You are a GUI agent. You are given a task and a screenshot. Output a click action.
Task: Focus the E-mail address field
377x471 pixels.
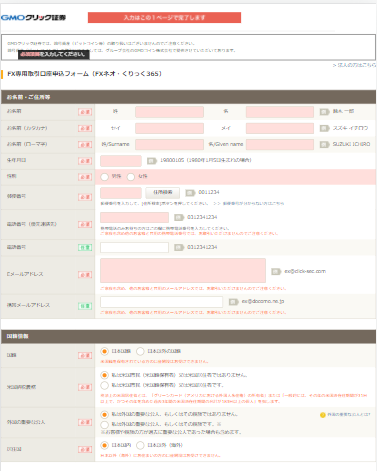pos(183,270)
